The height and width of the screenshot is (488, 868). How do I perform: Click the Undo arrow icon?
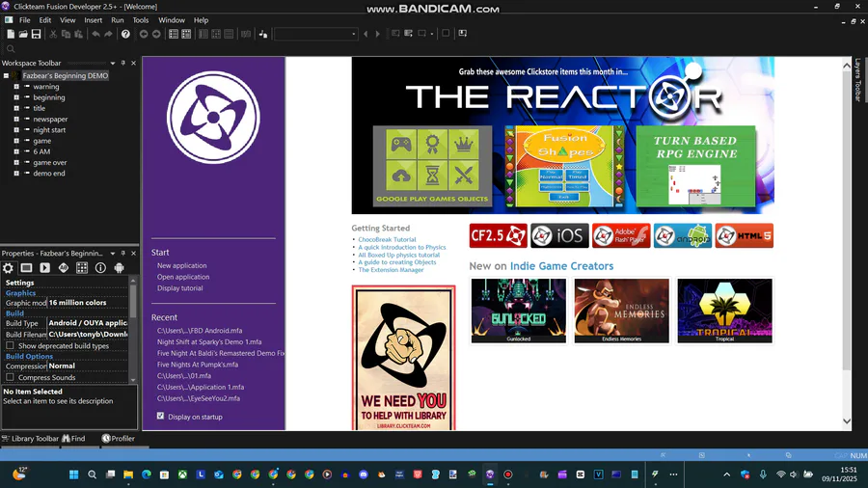pos(95,34)
